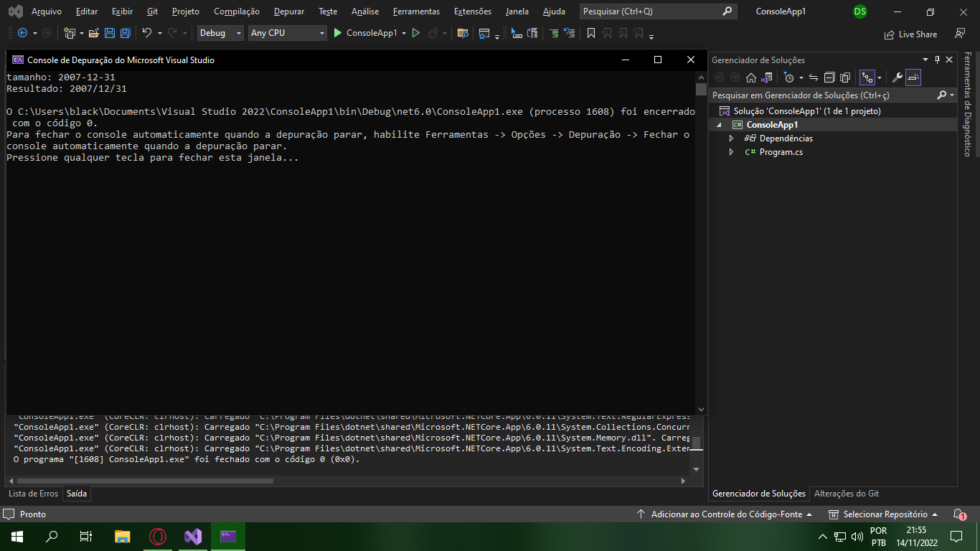Open the Ferramentas menu
980x551 pixels.
(x=416, y=11)
